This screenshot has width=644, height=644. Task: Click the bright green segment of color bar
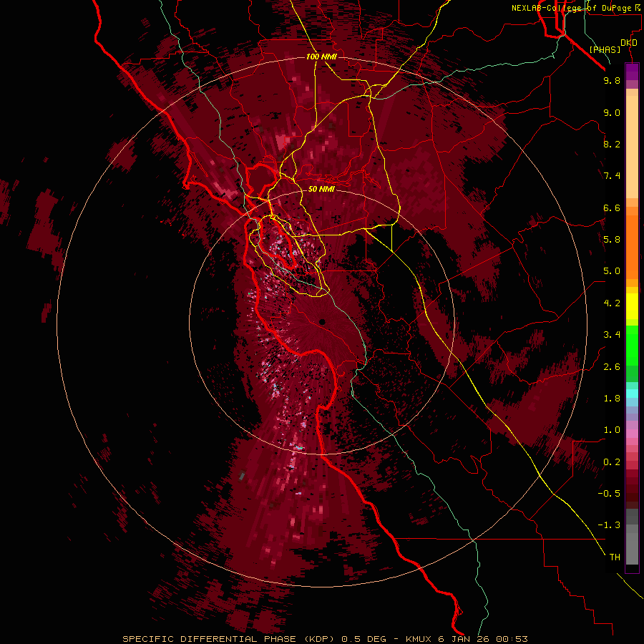(632, 345)
